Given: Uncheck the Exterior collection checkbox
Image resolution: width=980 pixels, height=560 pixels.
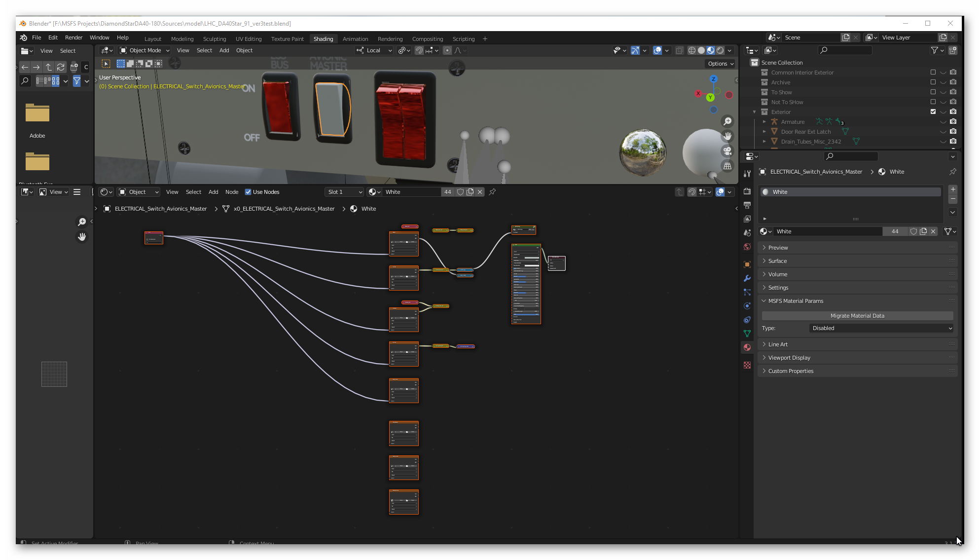Looking at the screenshot, I should (x=933, y=112).
